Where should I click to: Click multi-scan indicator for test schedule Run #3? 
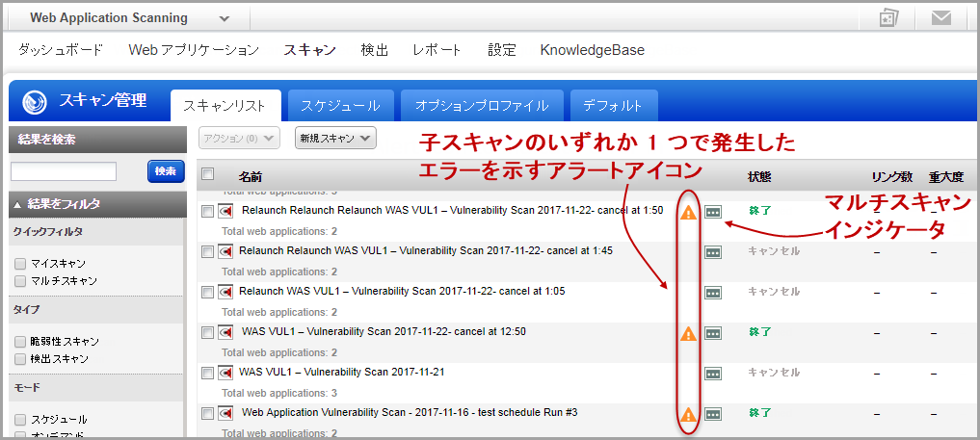pos(713,415)
